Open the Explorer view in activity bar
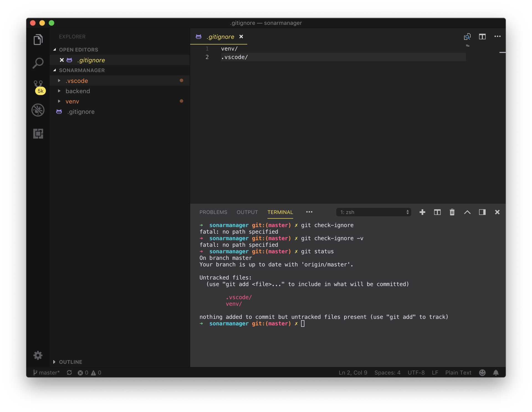The image size is (532, 412). 38,40
